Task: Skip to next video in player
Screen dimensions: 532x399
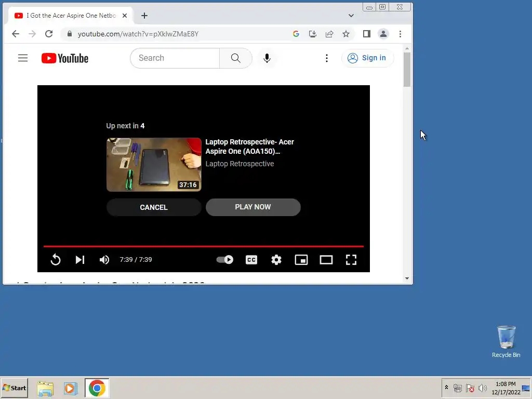Action: pyautogui.click(x=79, y=260)
